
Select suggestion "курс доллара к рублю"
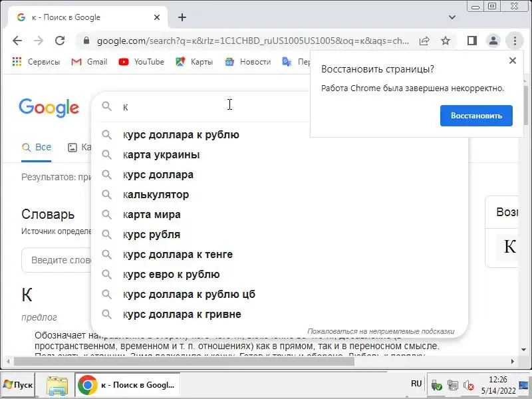click(x=181, y=135)
